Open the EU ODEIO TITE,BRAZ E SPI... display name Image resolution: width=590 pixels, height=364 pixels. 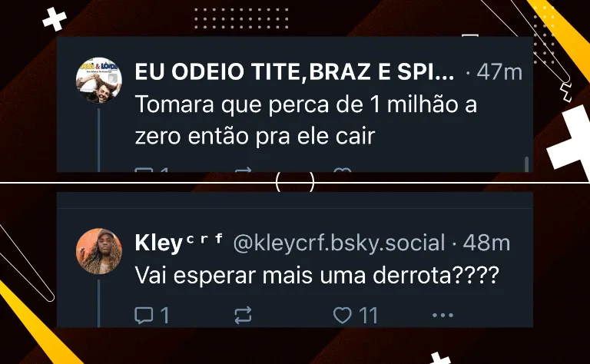[x=295, y=72]
